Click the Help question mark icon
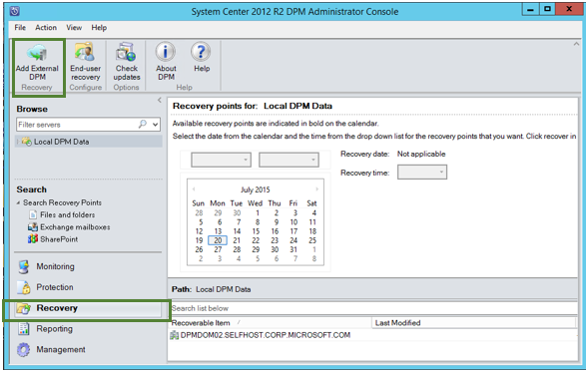Screen dimensions: 588x372 [201, 52]
